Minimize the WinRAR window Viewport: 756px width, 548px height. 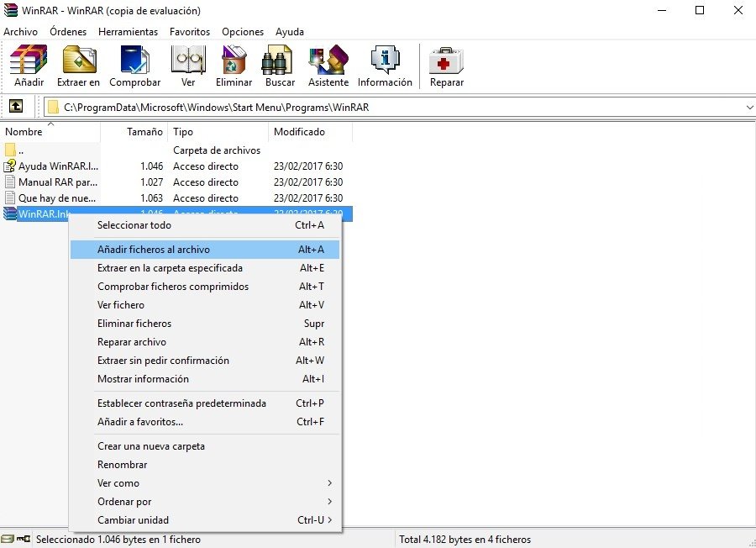point(662,10)
